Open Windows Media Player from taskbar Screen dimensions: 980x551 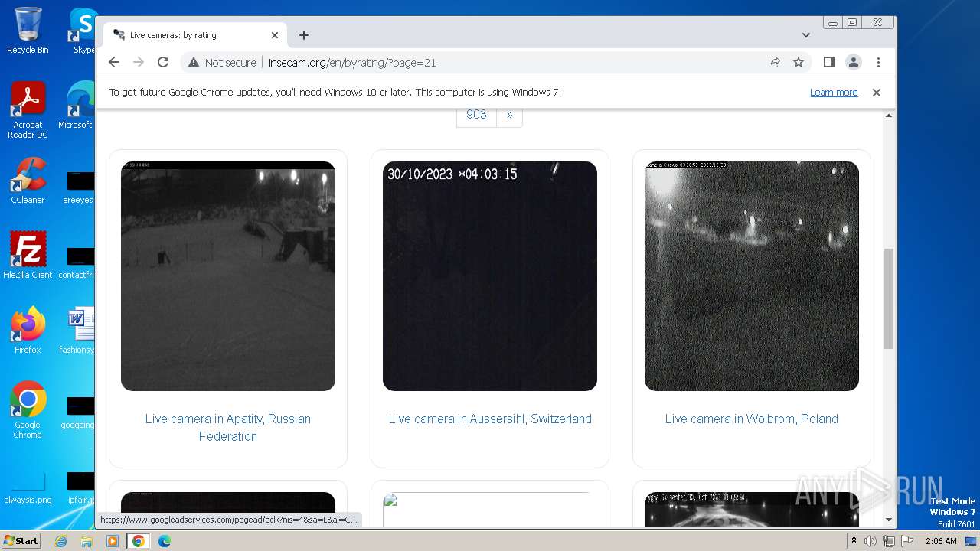tap(113, 541)
